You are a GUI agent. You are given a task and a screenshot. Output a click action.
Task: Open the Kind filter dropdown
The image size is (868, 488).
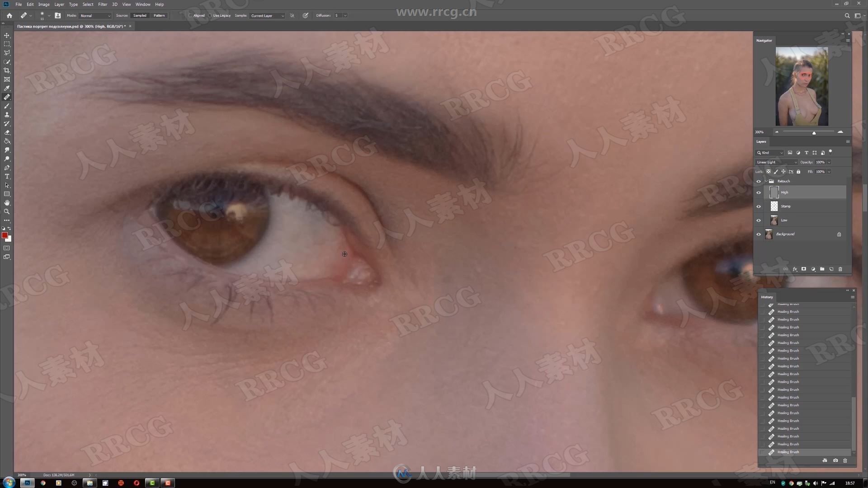point(770,153)
